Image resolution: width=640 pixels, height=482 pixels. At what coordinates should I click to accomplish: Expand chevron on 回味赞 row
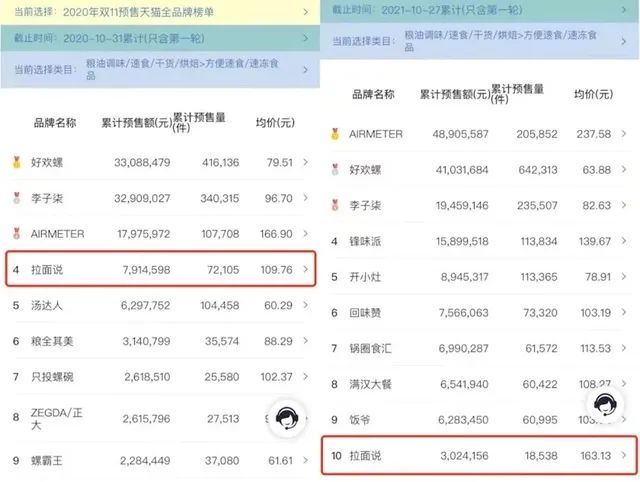(623, 312)
